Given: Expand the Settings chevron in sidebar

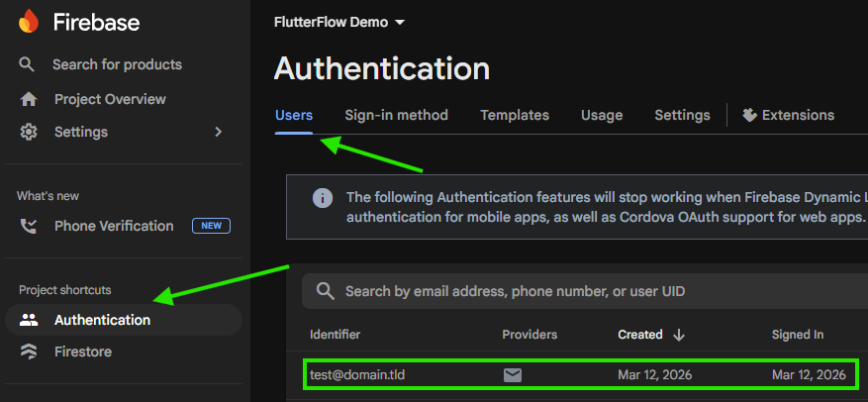Looking at the screenshot, I should [218, 132].
